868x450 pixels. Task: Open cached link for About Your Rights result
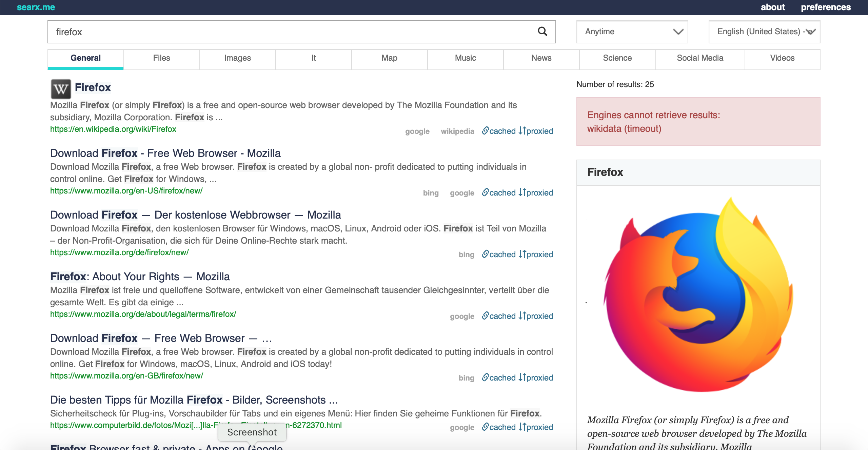[498, 316]
